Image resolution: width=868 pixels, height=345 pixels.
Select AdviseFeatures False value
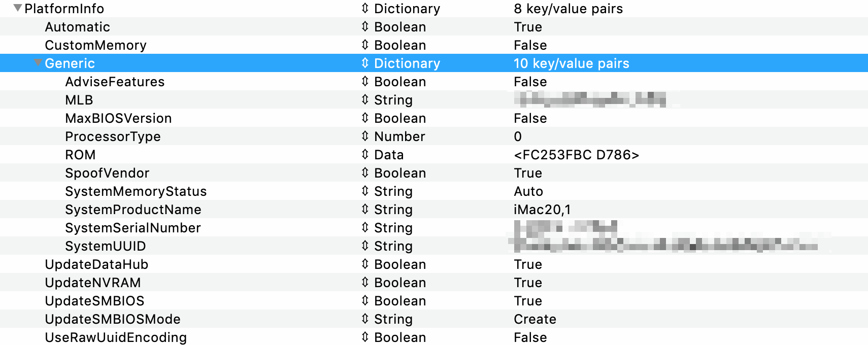530,82
